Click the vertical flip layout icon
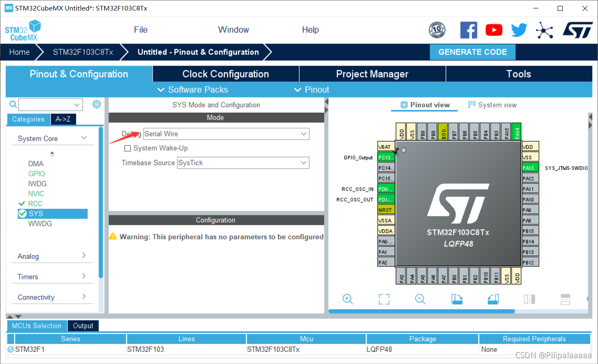The width and height of the screenshot is (598, 364). 529,299
